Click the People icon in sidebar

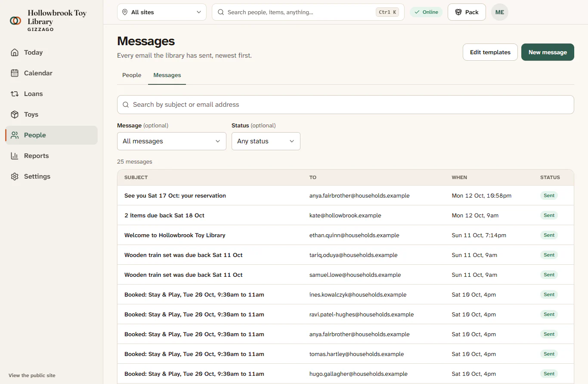point(15,135)
